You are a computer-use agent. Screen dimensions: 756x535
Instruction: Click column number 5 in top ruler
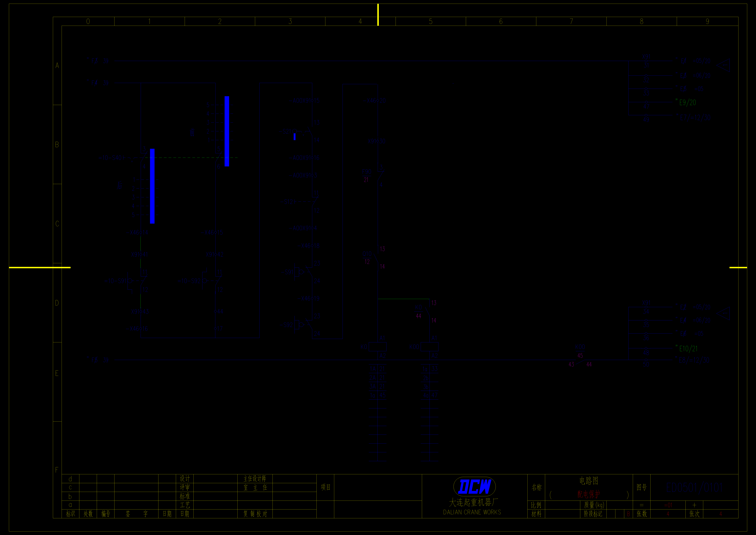431,21
